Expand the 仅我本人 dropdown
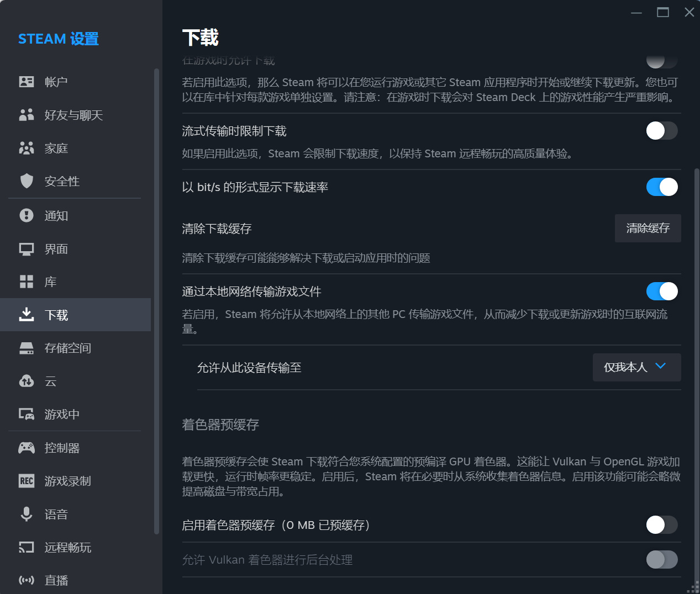Image resolution: width=700 pixels, height=594 pixels. pyautogui.click(x=636, y=367)
